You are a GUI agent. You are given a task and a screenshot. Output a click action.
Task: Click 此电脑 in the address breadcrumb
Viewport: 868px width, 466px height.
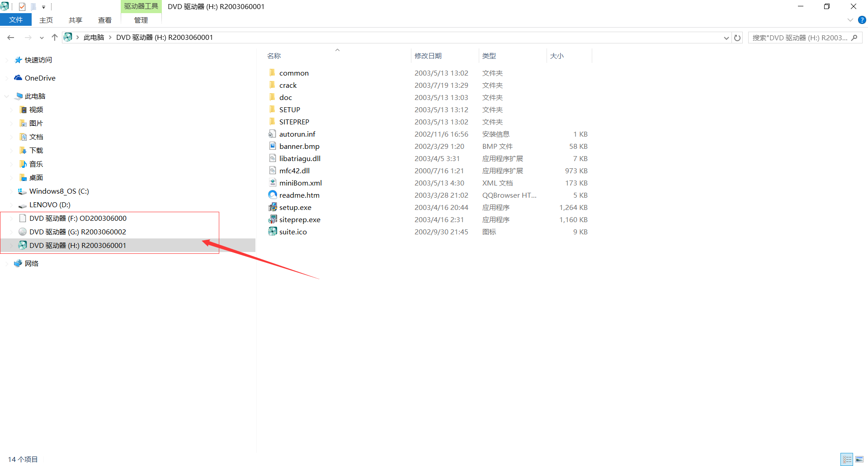(x=94, y=38)
